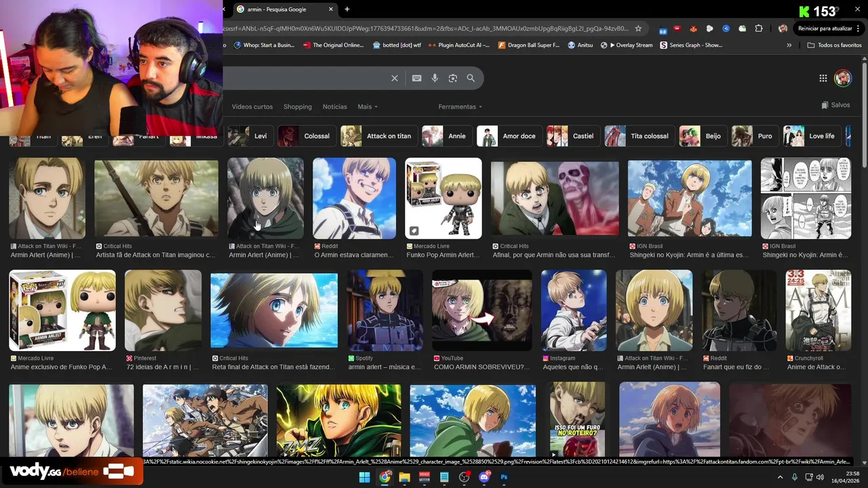Click the address bar URL field
Image resolution: width=868 pixels, height=488 pixels.
(427, 28)
